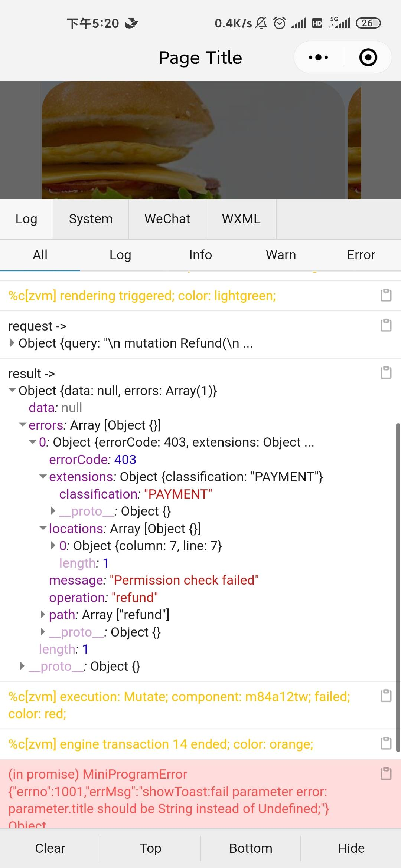
Task: Tap the alarm clock status icon
Action: (x=280, y=23)
